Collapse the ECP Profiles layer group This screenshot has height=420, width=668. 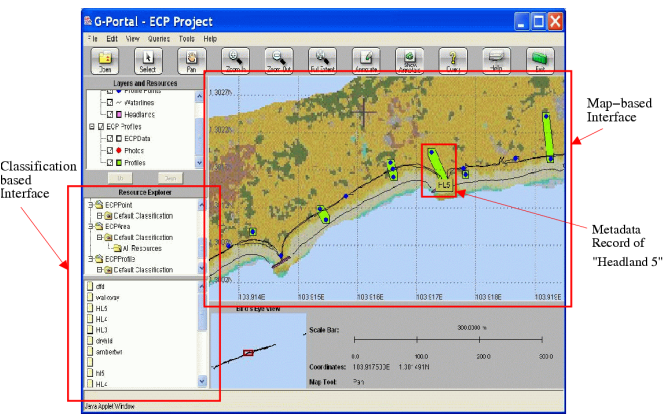(x=91, y=127)
